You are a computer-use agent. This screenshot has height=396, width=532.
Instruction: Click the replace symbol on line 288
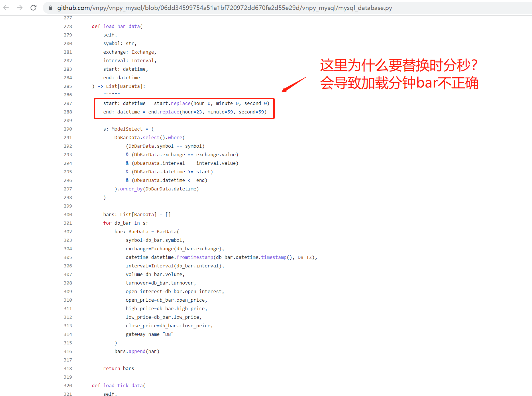point(169,112)
